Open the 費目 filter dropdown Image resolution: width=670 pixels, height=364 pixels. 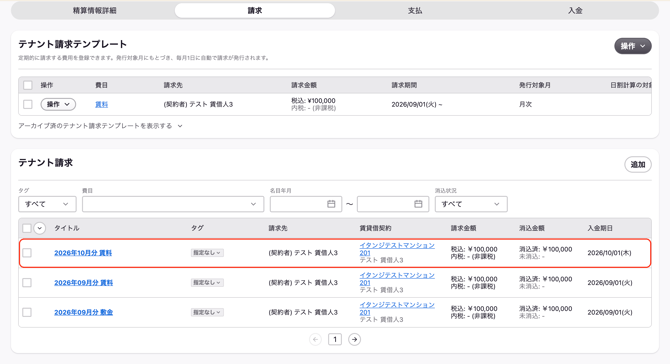[173, 204]
